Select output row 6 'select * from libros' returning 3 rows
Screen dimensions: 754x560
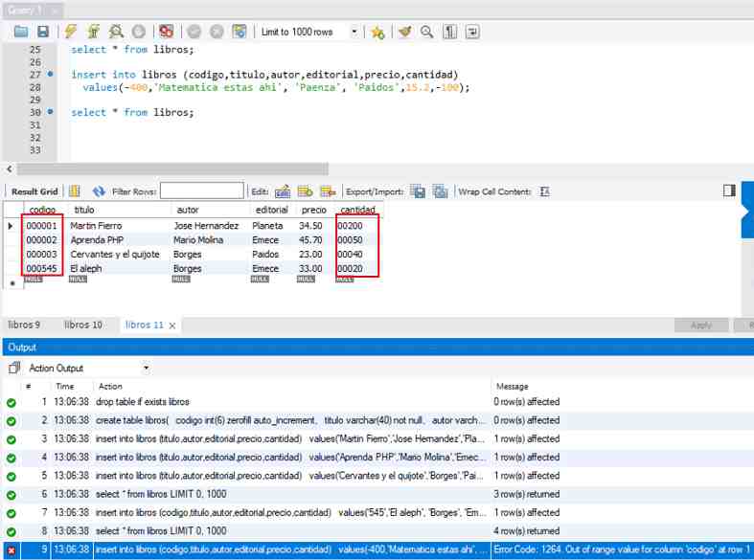click(378, 494)
